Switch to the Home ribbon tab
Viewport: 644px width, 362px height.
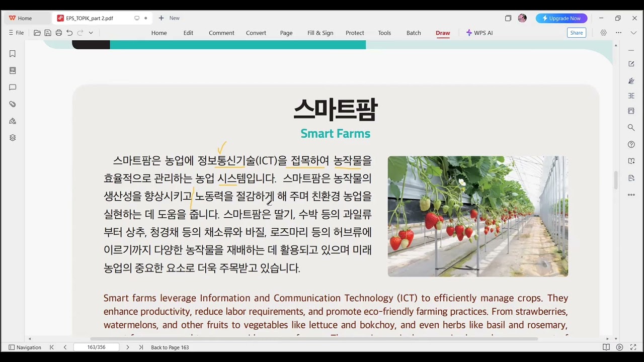159,33
